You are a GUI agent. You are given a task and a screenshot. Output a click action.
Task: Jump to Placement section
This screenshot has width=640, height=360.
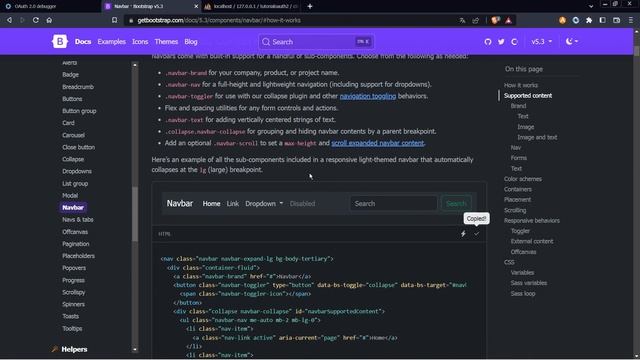pos(517,200)
